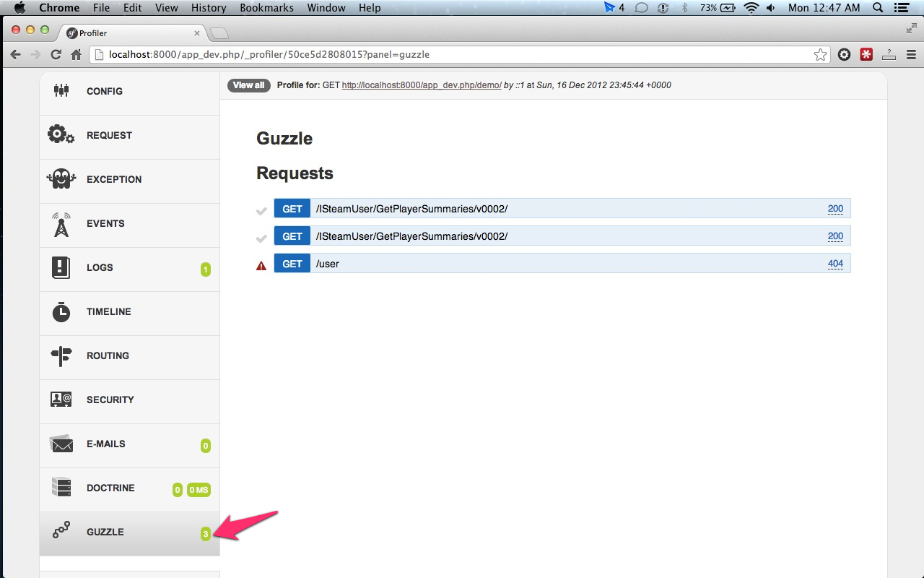Click the Wi-Fi icon in menu bar

[751, 8]
